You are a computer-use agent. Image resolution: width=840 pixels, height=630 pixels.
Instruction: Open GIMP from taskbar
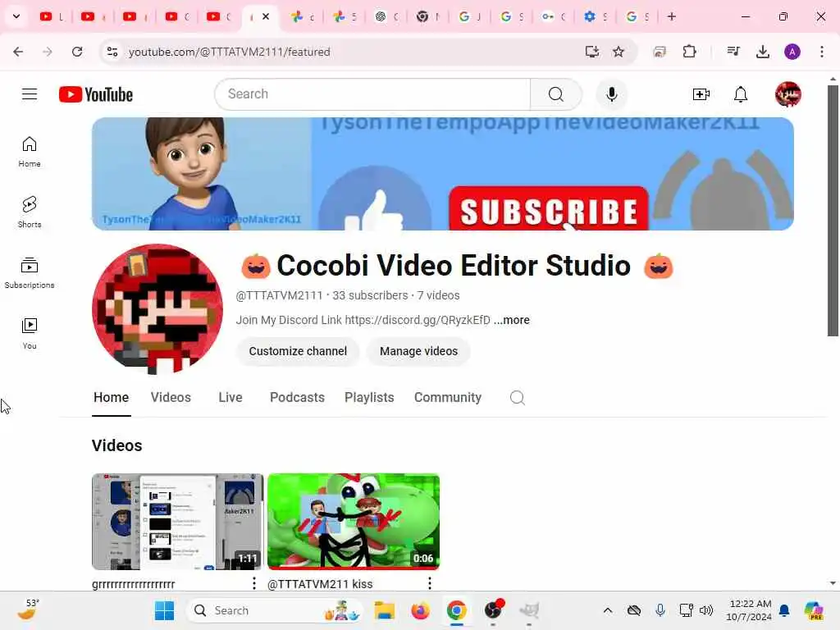(529, 610)
